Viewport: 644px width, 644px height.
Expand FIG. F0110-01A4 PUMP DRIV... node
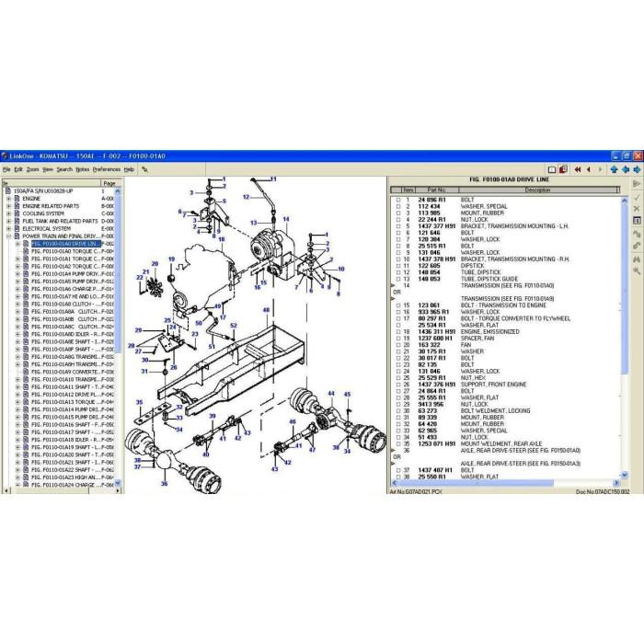(17, 274)
